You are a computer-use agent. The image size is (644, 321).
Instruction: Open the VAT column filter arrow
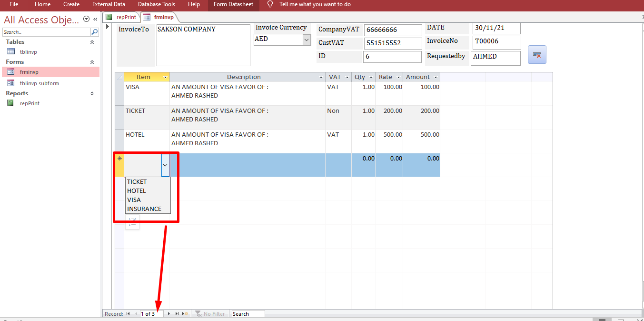tap(347, 77)
